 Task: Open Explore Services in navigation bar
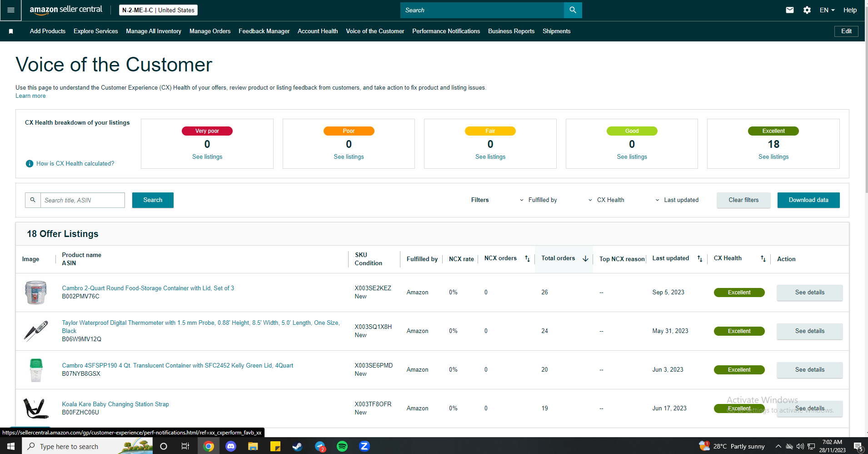(x=96, y=31)
